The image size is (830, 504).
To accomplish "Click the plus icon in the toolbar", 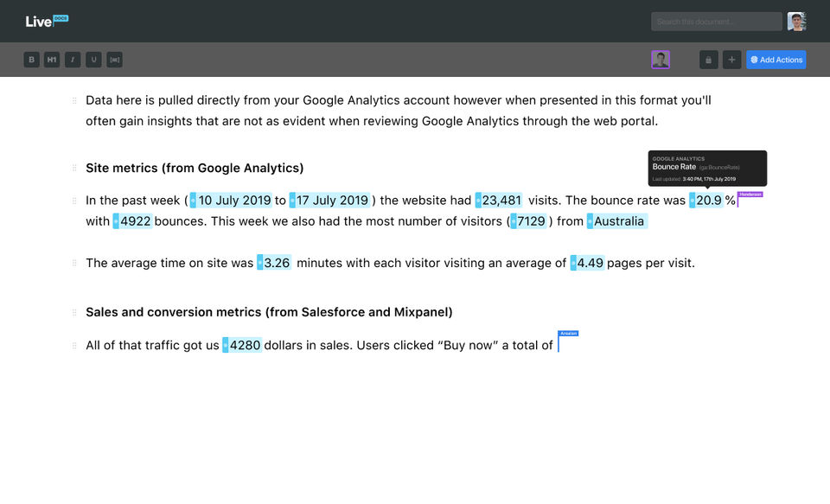I will (731, 60).
